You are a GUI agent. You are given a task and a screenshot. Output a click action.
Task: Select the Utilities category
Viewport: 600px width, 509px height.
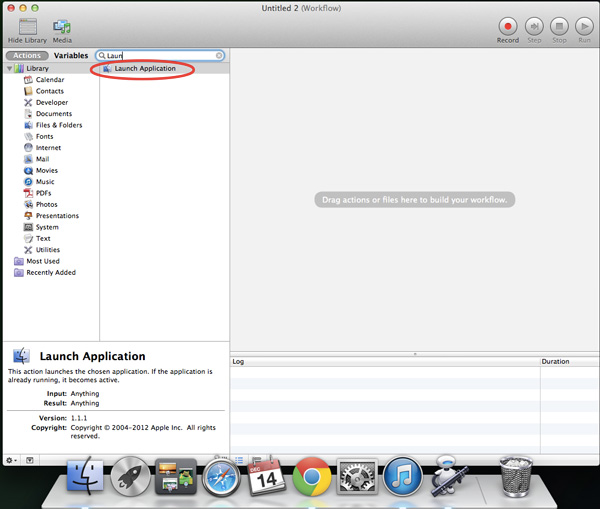48,250
